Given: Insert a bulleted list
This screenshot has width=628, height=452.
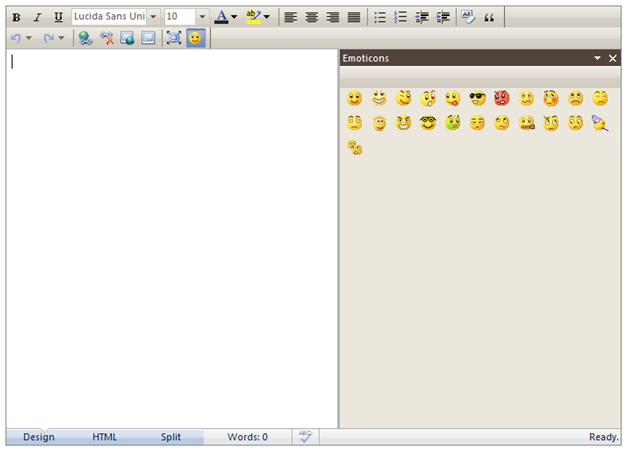Looking at the screenshot, I should 380,17.
